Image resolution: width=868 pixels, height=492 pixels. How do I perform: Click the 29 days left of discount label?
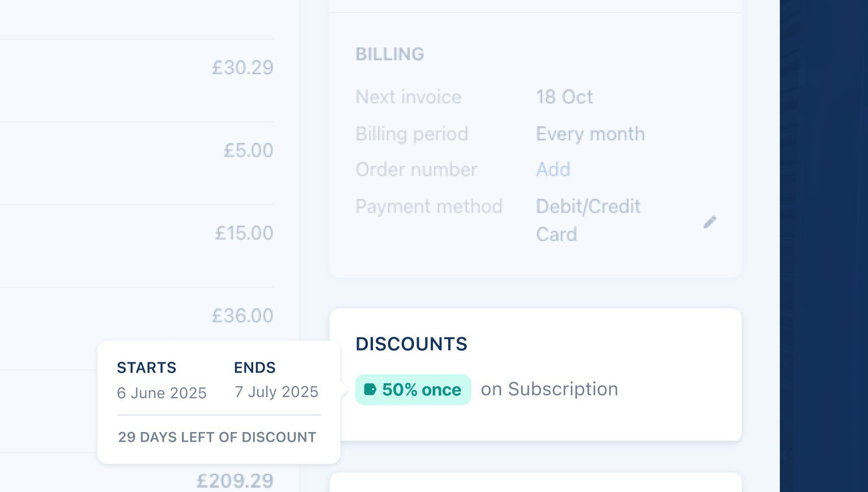click(x=216, y=437)
